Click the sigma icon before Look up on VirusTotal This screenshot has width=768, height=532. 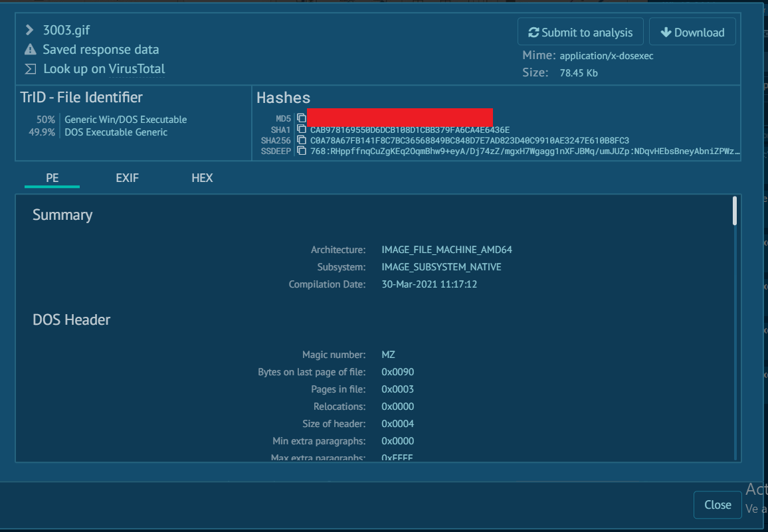(x=30, y=69)
